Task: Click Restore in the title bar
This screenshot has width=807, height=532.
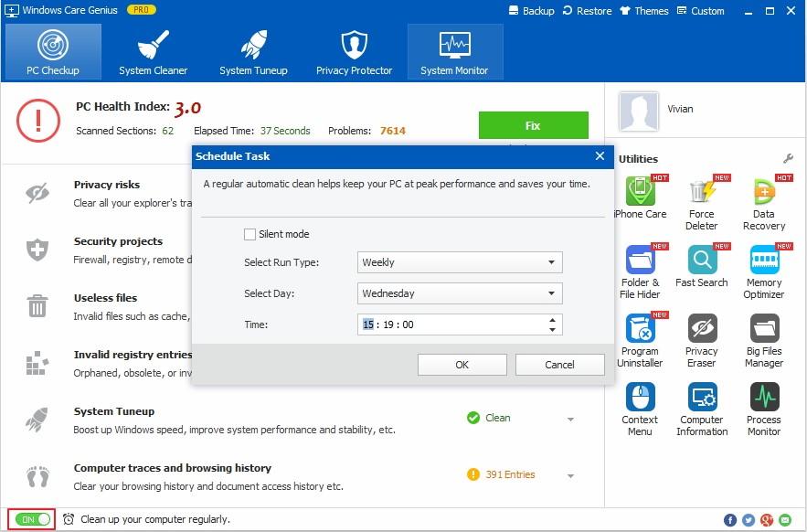Action: (x=588, y=11)
